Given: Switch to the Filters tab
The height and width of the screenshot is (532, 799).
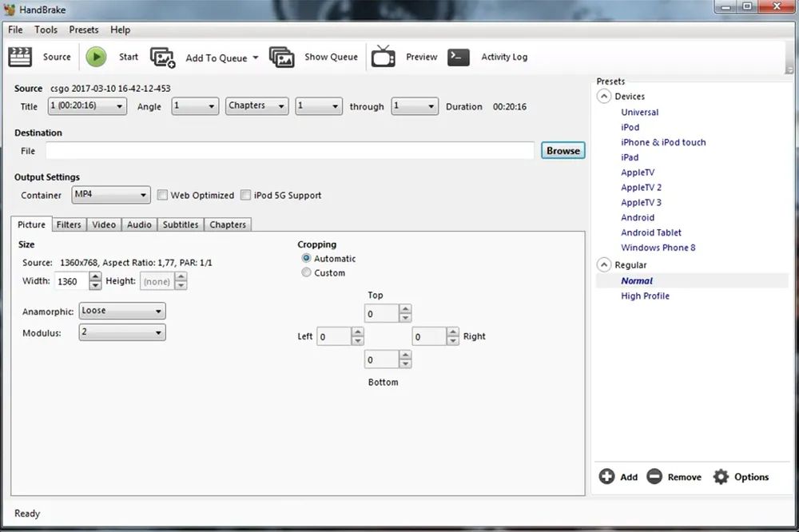Looking at the screenshot, I should 69,224.
